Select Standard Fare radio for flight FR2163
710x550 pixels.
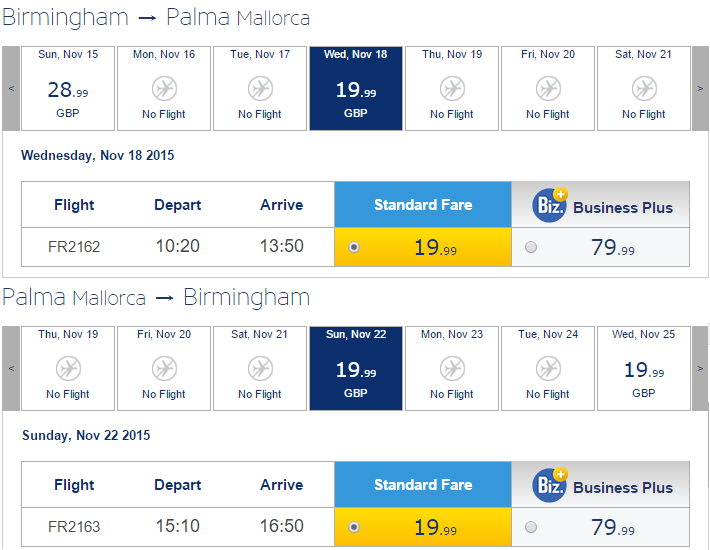[354, 527]
